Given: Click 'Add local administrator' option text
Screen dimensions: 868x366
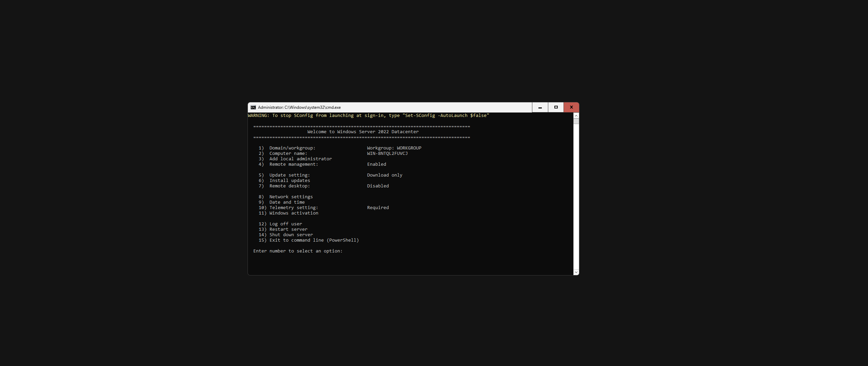Looking at the screenshot, I should coord(300,159).
